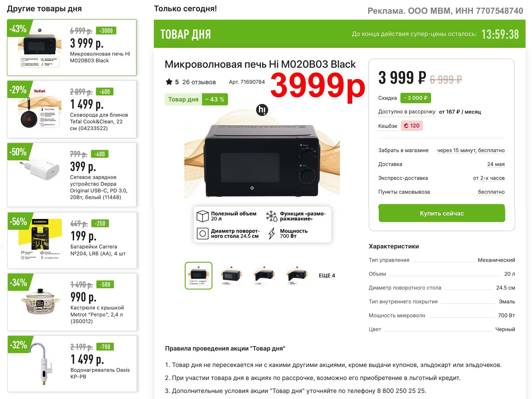Screen dimensions: 532x399
Task: Click the cashback 120 bonus badge
Action: [411, 126]
